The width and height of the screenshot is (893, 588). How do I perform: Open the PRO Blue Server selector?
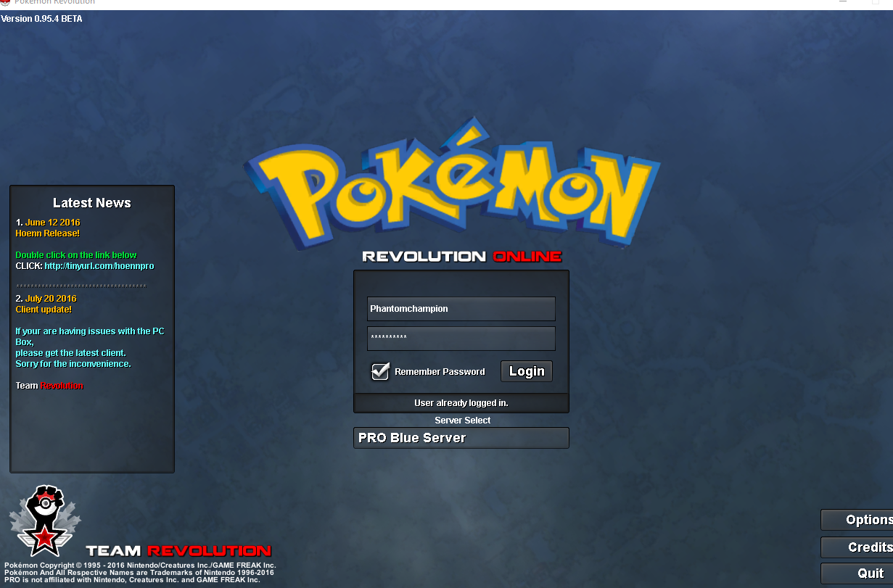click(x=461, y=438)
